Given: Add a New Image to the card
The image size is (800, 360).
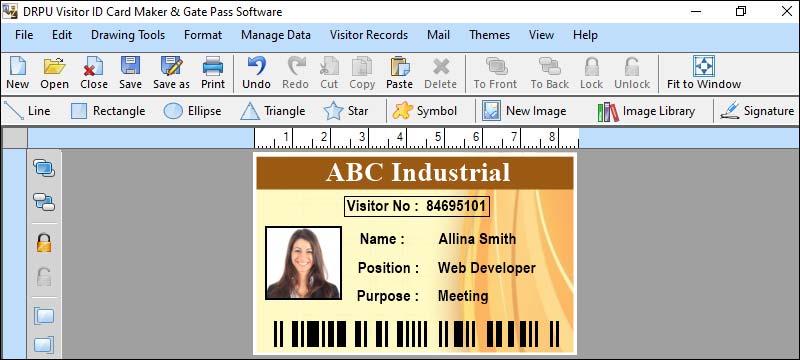Looking at the screenshot, I should click(x=524, y=111).
